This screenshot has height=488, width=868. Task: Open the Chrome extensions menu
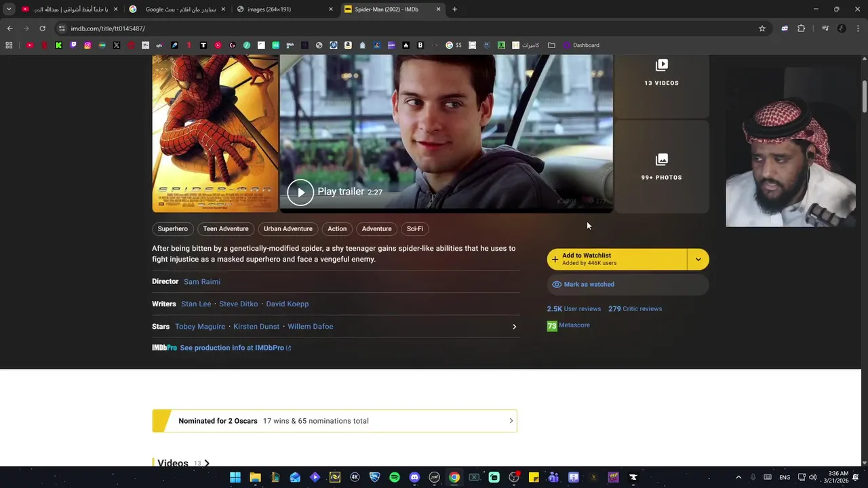tap(802, 28)
